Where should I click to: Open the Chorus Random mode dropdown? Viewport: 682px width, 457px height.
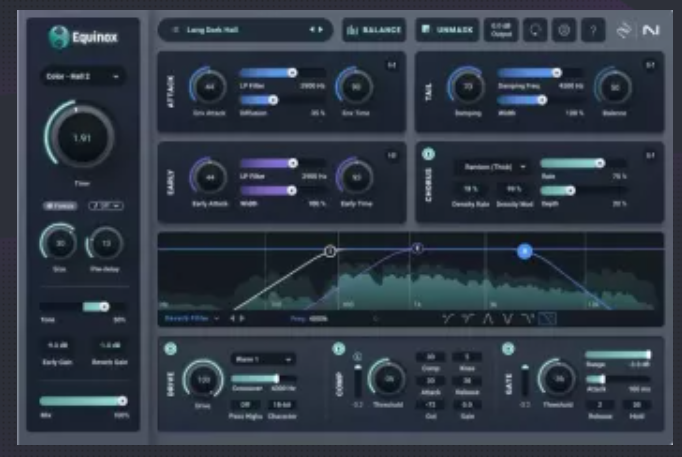click(x=492, y=167)
